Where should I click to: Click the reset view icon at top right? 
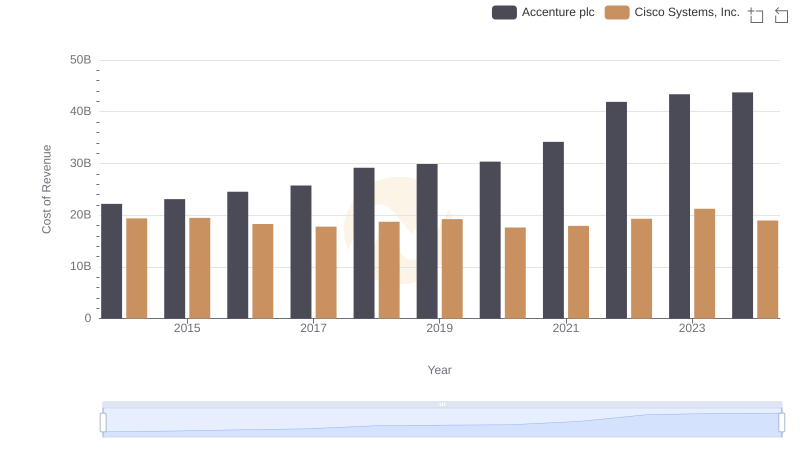tap(782, 15)
